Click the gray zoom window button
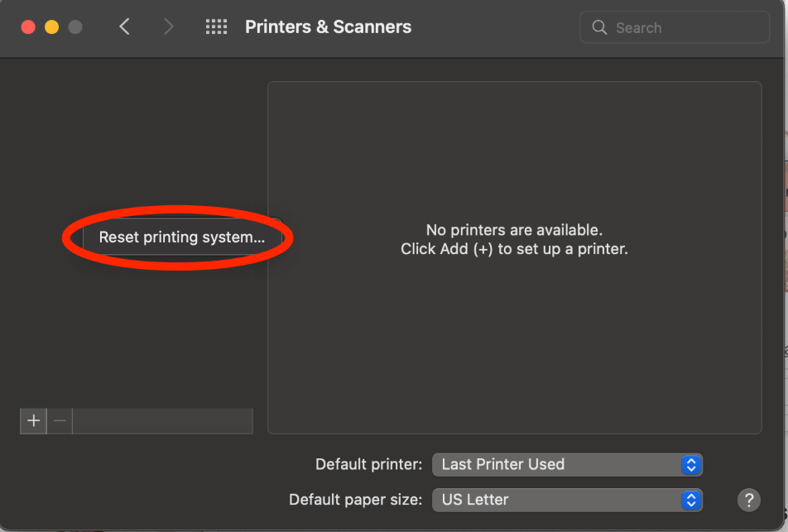This screenshot has height=532, width=788. click(x=75, y=27)
